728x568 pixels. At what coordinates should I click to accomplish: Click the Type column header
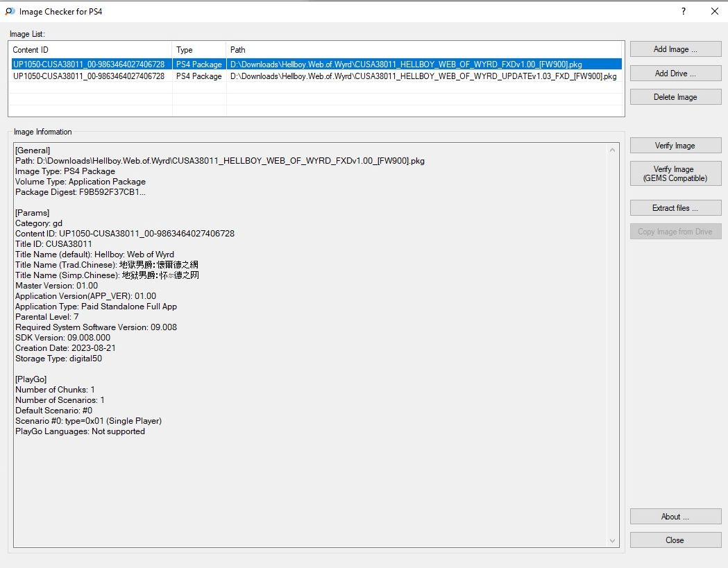click(x=199, y=50)
